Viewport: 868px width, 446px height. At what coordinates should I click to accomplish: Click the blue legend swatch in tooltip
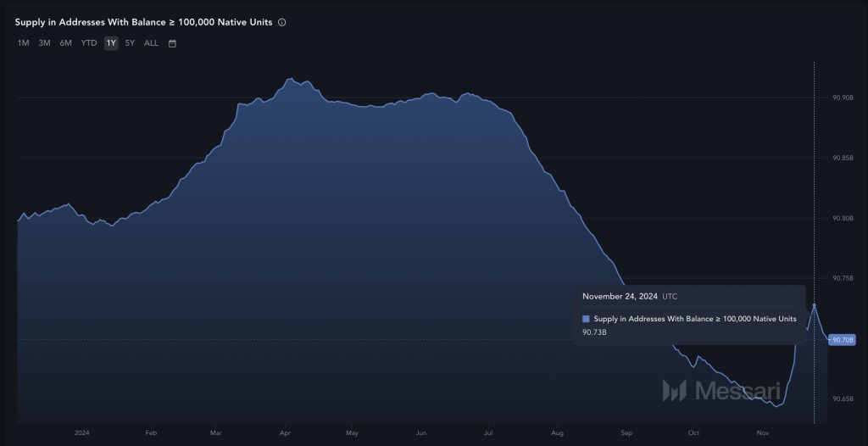(587, 319)
